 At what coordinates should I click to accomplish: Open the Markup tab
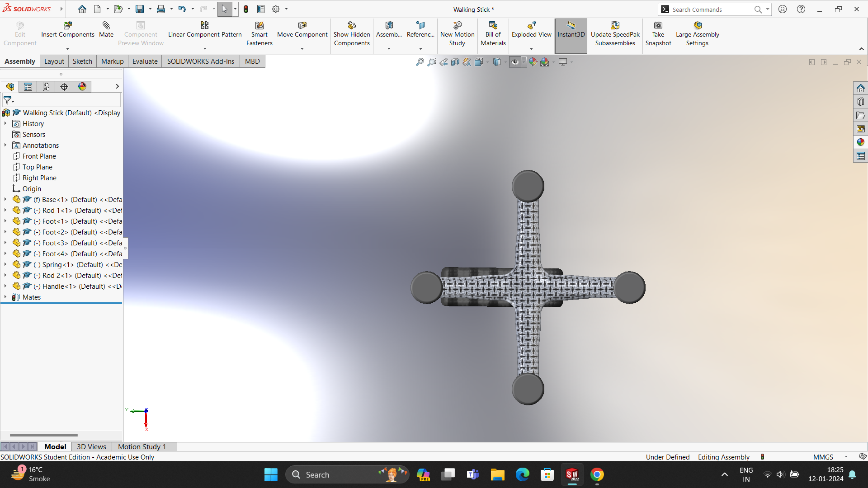112,61
